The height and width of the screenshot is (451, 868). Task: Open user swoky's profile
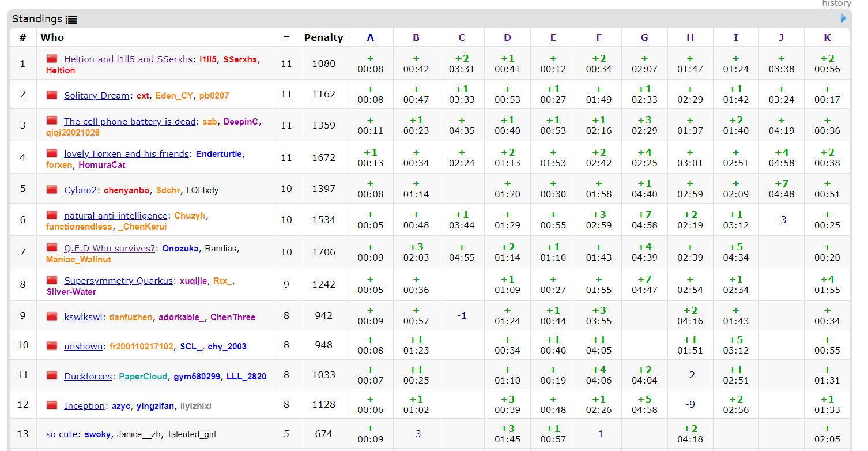click(97, 435)
